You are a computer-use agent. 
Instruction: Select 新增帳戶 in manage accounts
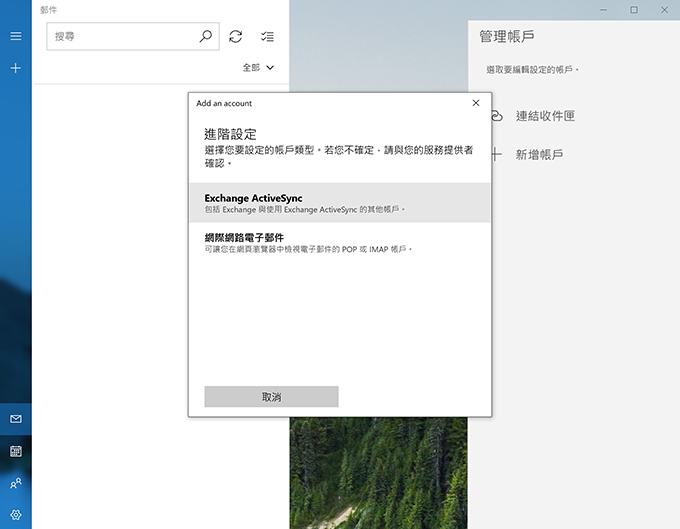click(x=539, y=154)
